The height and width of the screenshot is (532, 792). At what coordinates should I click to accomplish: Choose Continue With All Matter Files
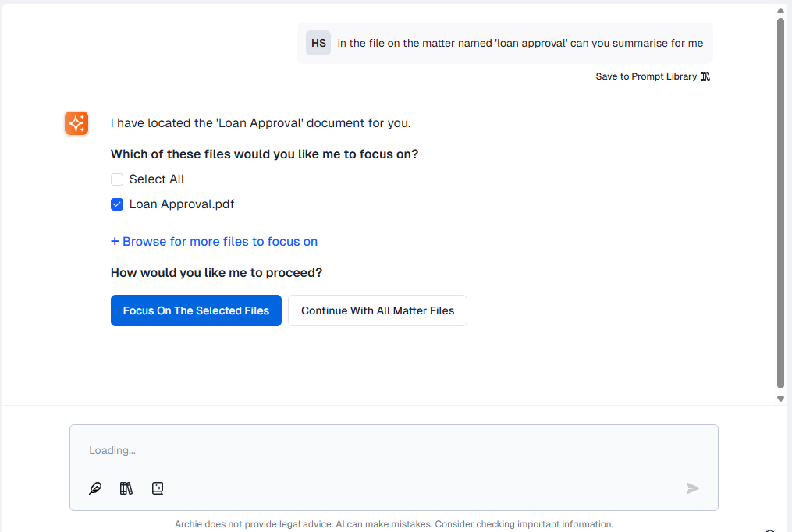pos(378,310)
